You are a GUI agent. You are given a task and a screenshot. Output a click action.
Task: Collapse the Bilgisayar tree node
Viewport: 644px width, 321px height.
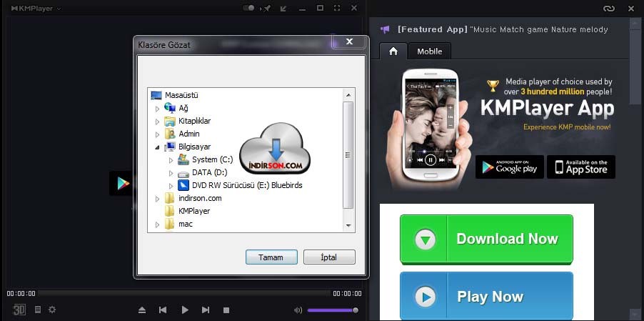click(x=157, y=147)
